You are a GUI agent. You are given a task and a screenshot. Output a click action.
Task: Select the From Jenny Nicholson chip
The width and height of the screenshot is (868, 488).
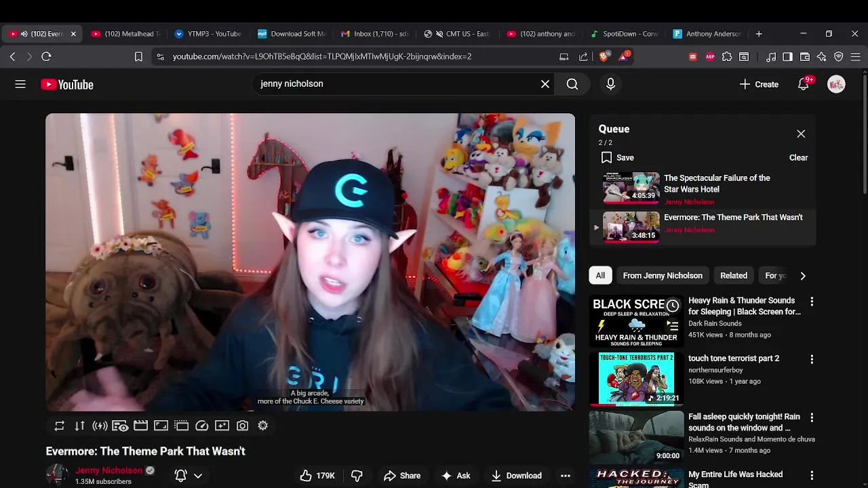pyautogui.click(x=663, y=276)
